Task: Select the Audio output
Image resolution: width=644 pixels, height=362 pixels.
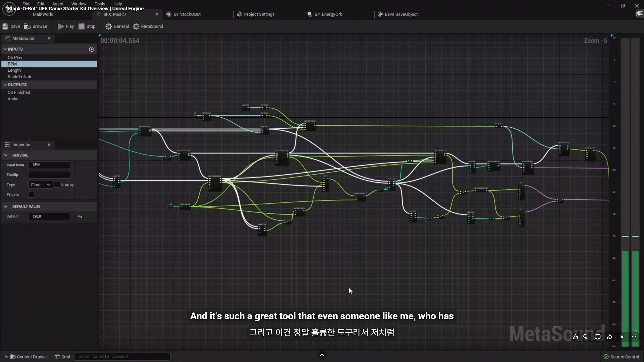Action: point(49,99)
